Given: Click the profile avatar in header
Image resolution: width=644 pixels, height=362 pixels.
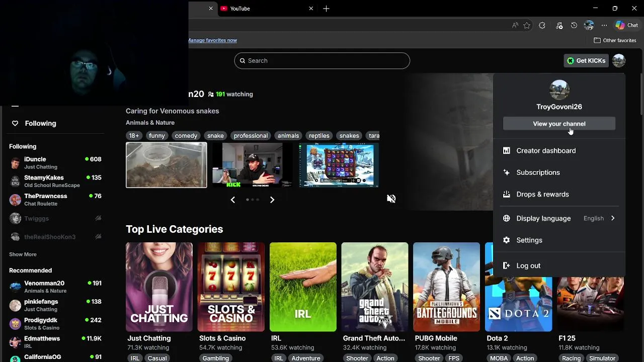Looking at the screenshot, I should pyautogui.click(x=619, y=61).
